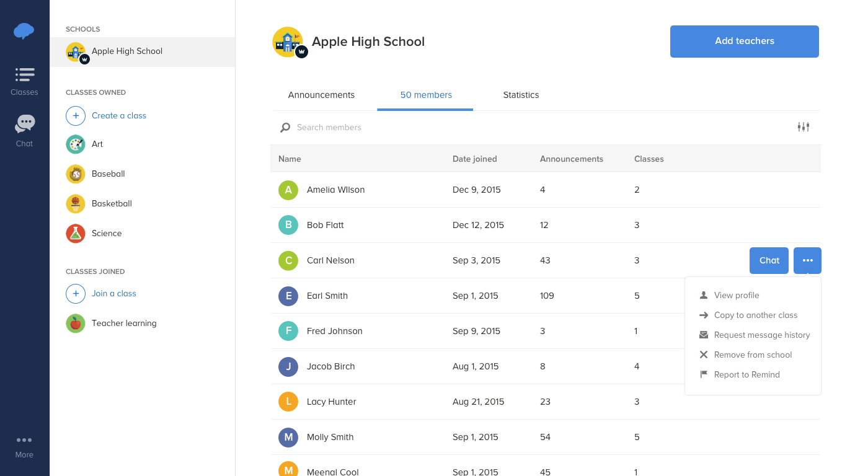Click the name Fred Johnson
Viewport: 868px width, 476px height.
[335, 331]
